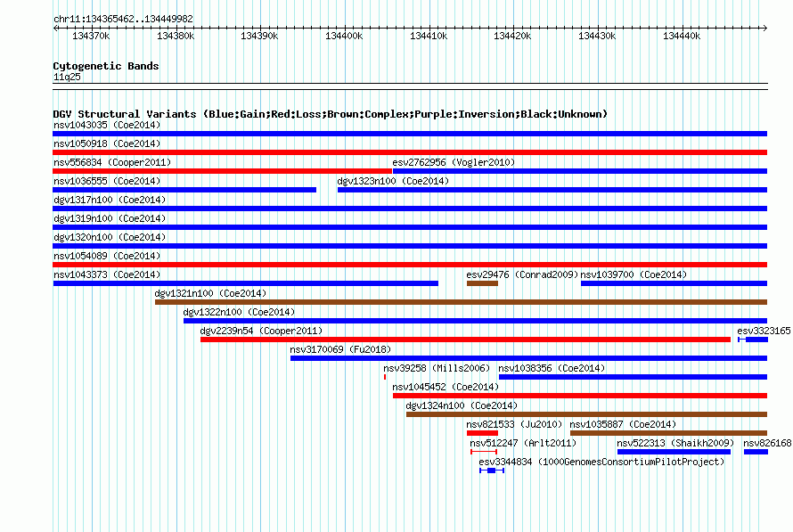The image size is (793, 532).
Task: Select the dgv1319n100 (Coe2014) variant bar
Action: coord(410,227)
